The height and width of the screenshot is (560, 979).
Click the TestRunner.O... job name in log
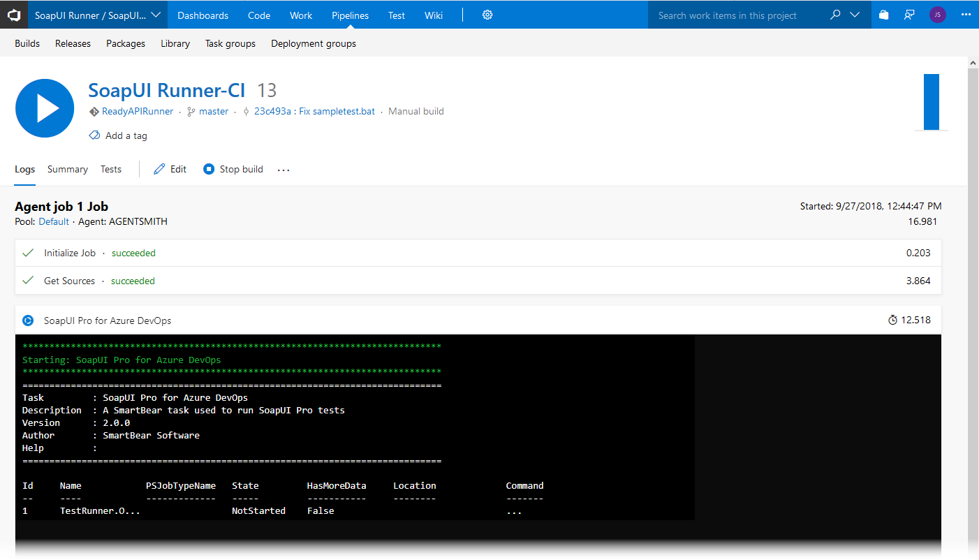(100, 510)
